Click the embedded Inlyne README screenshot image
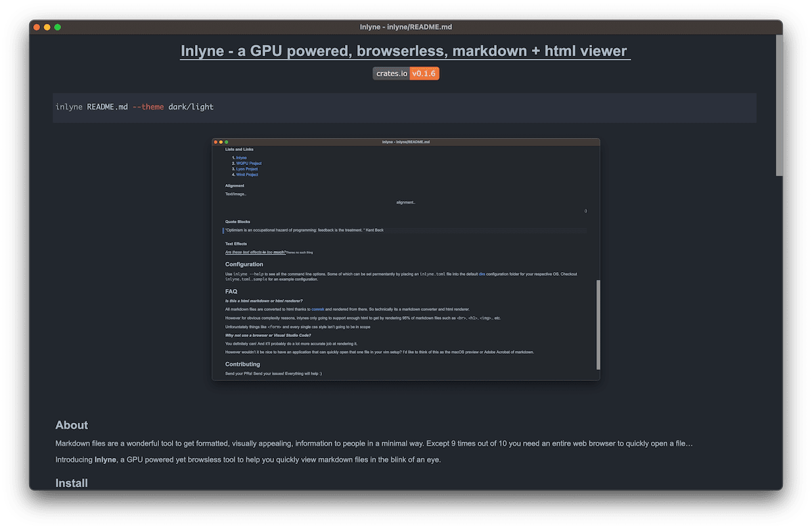 point(406,259)
